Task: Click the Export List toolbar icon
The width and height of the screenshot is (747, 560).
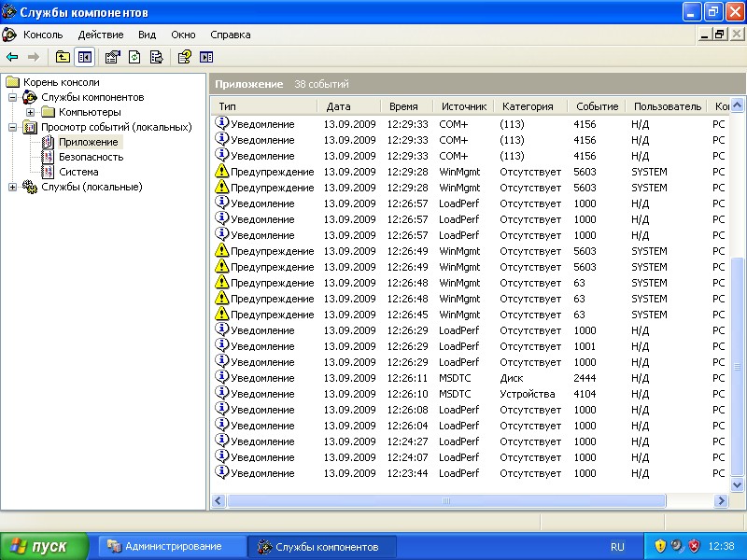Action: (156, 57)
